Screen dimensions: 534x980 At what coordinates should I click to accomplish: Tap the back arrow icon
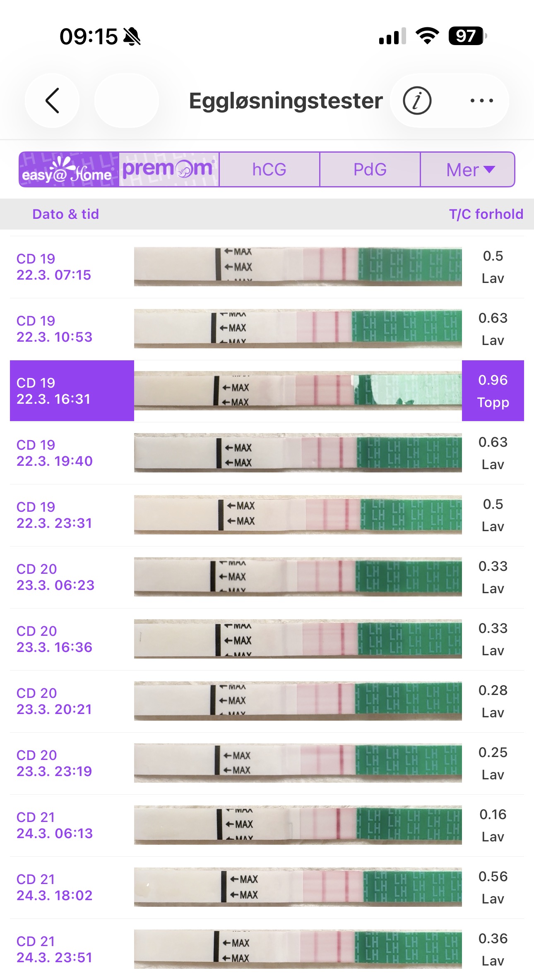click(x=52, y=101)
